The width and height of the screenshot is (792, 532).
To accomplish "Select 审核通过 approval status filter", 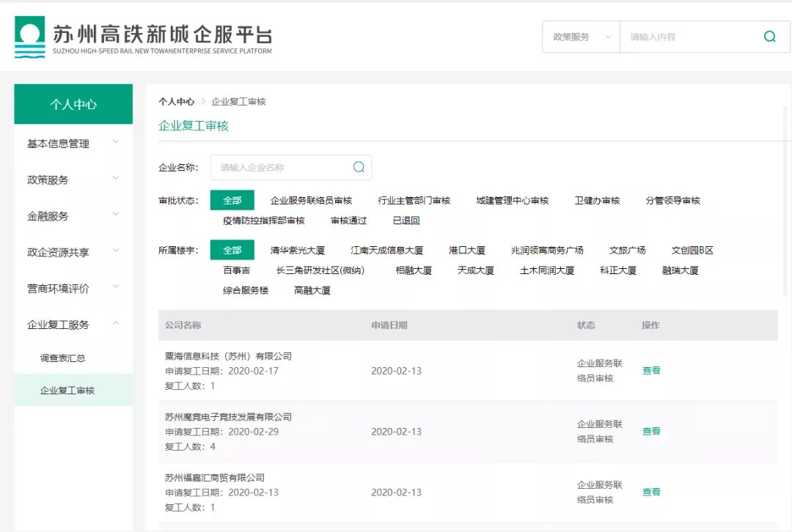I will coord(348,221).
